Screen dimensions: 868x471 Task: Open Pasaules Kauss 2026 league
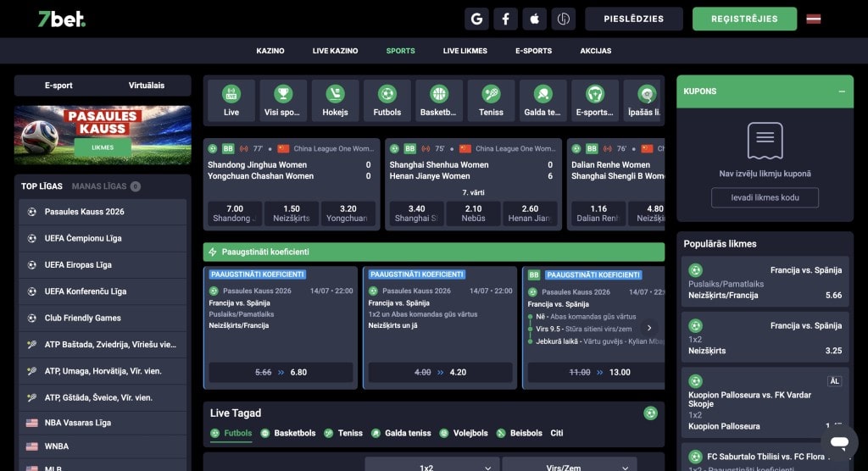(103, 212)
